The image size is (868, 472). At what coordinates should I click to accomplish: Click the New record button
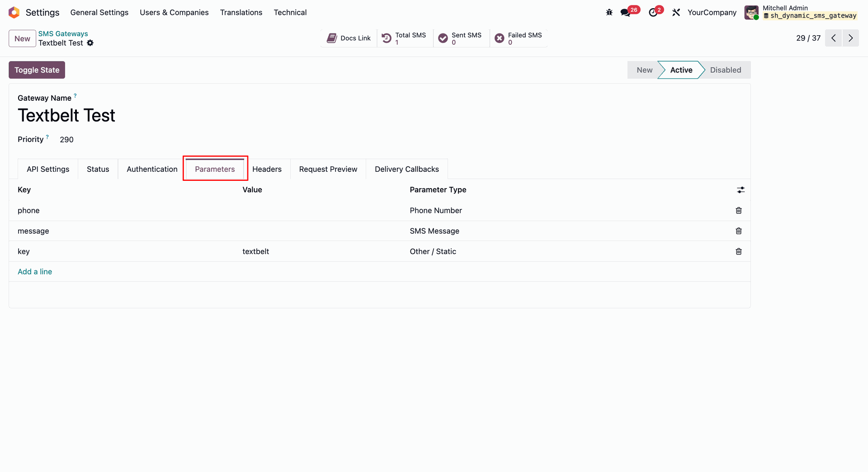[x=22, y=38]
